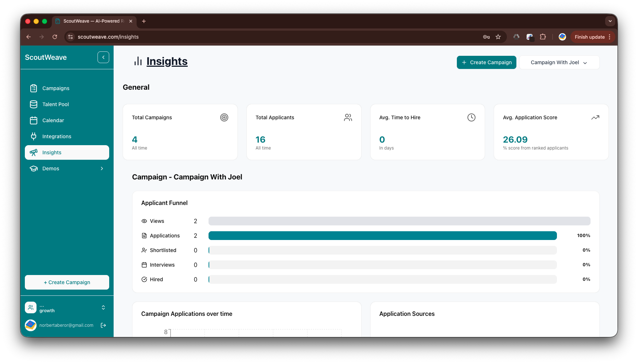Collapse the sidebar with the chevron button
This screenshot has height=364, width=638.
coord(103,57)
